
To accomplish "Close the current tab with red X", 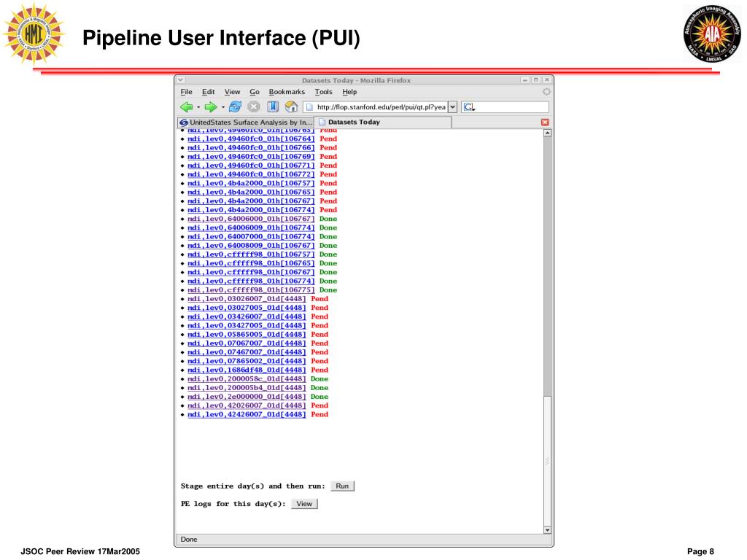I will pos(545,122).
